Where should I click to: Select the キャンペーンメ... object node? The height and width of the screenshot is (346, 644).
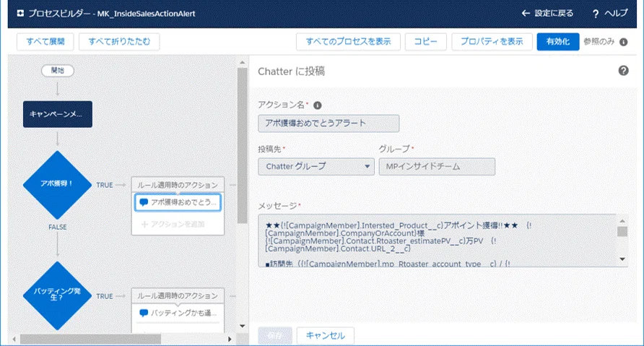pos(58,114)
